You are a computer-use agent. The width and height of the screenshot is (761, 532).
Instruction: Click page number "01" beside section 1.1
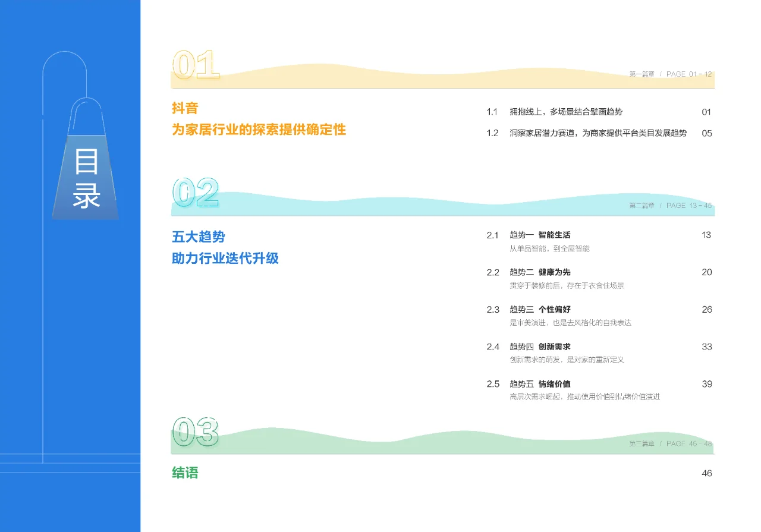coord(706,112)
